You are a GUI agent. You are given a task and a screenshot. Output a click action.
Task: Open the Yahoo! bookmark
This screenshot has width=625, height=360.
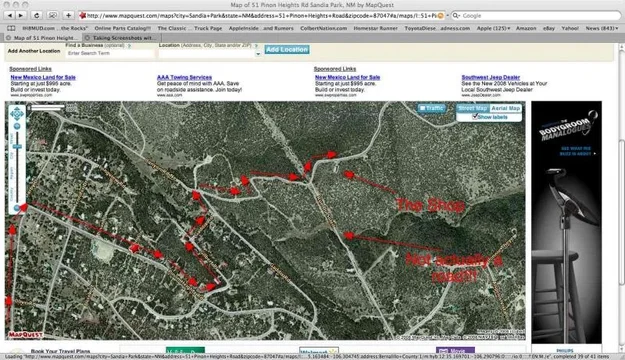point(570,28)
